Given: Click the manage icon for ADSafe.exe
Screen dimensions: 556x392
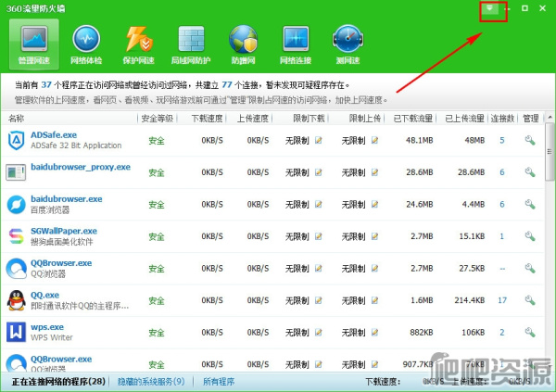Looking at the screenshot, I should pos(529,141).
